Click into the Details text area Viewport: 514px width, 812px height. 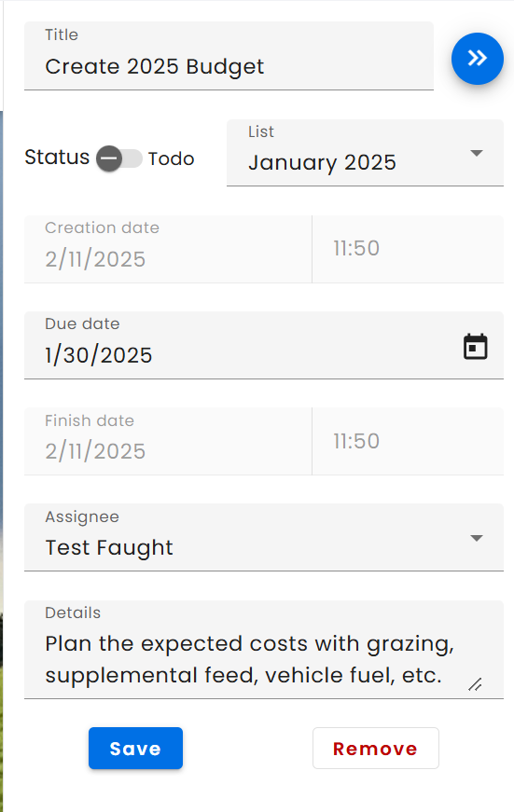[x=264, y=650]
